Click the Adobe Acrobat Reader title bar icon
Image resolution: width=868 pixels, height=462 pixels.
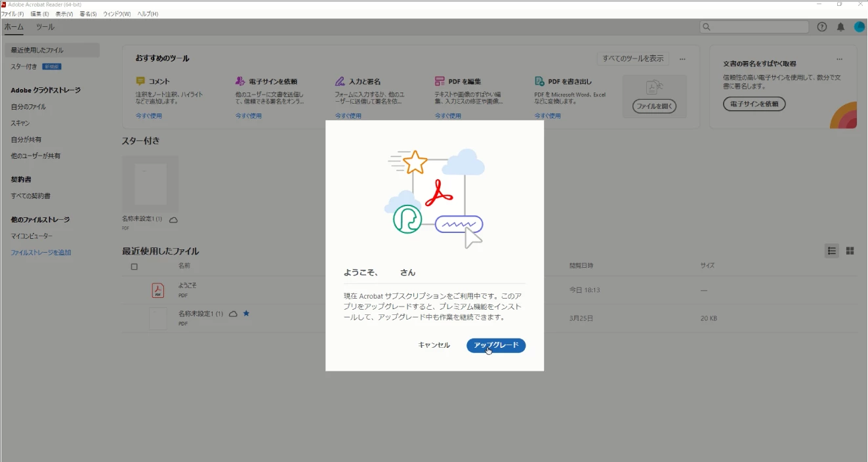pos(4,4)
